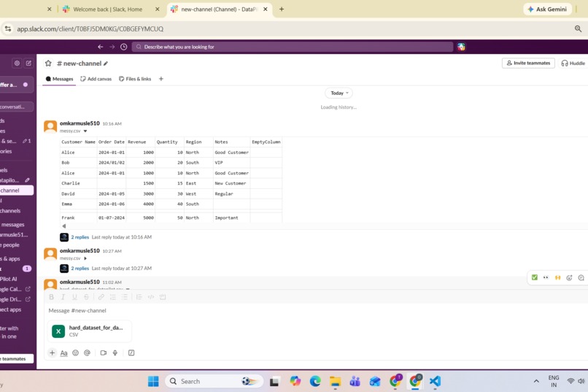This screenshot has width=588, height=392.
Task: Open the sidebar settings gear icon
Action: pos(17,64)
